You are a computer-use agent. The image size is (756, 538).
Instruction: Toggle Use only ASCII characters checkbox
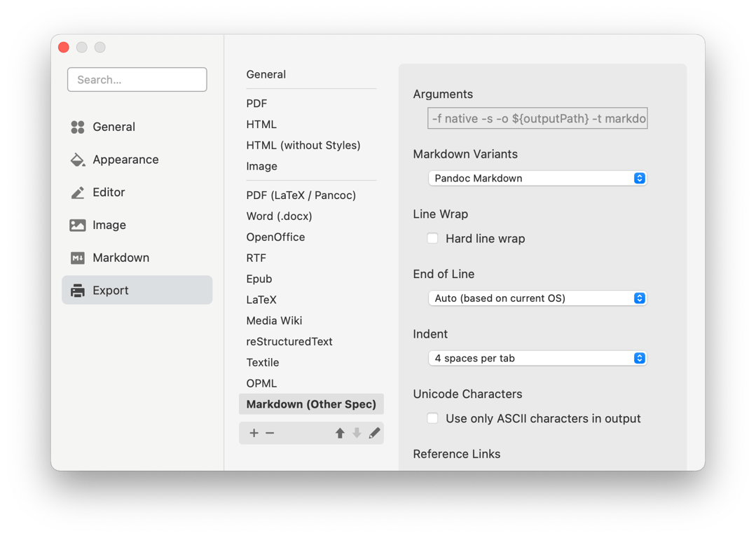433,419
